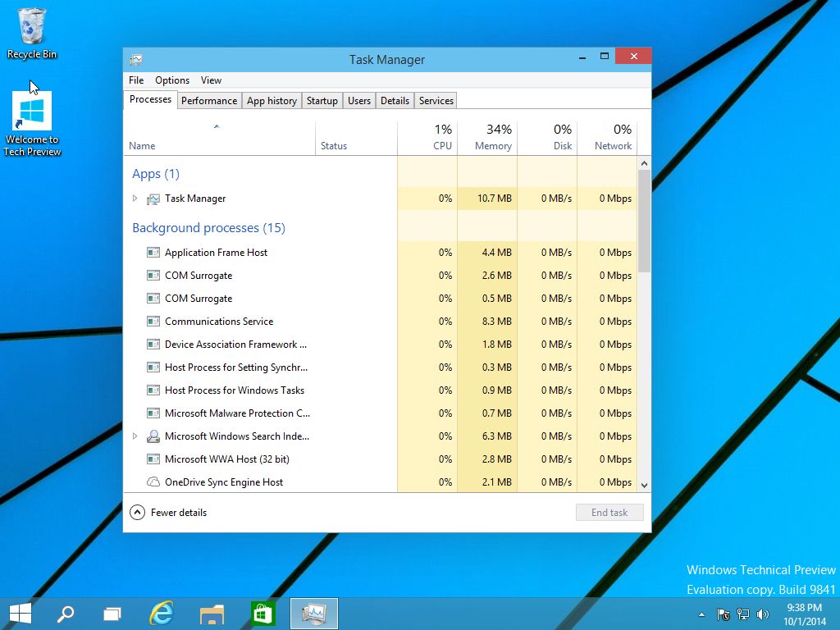
Task: Sort by the Name column header
Action: pyautogui.click(x=219, y=138)
